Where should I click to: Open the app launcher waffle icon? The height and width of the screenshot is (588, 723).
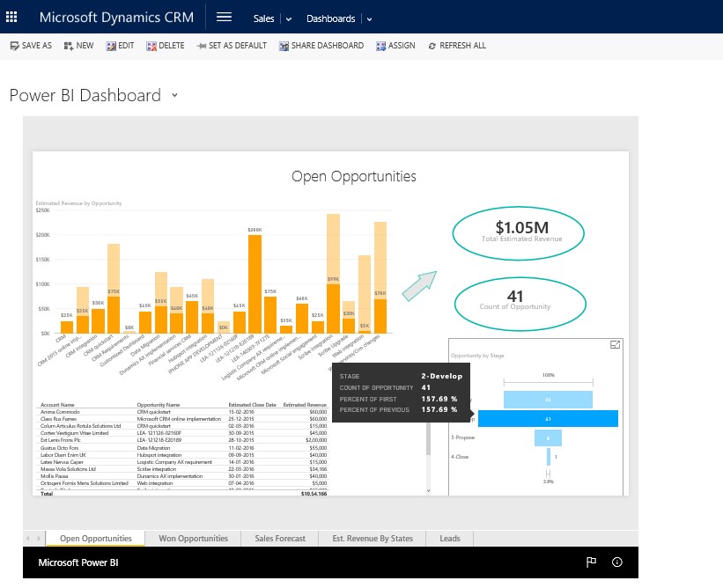11,17
